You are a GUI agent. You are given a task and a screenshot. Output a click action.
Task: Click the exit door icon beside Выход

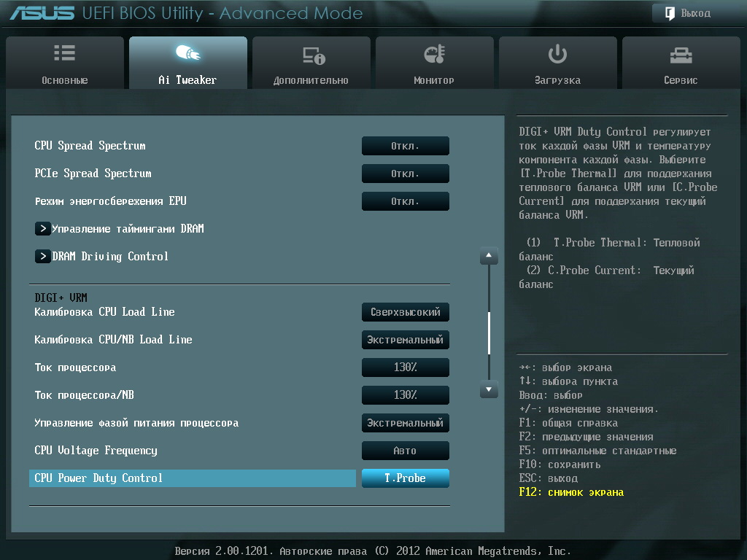coord(669,13)
